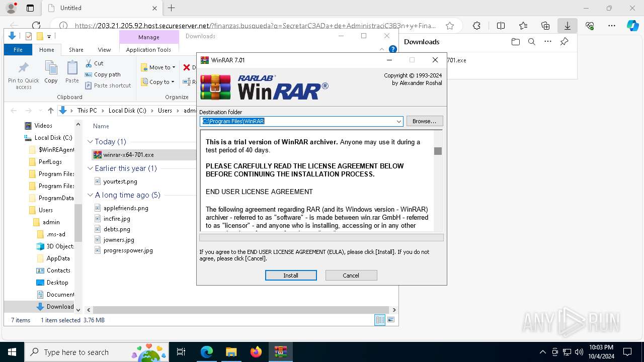The width and height of the screenshot is (644, 362).
Task: Open Edge extensions puzzle icon
Action: (476, 26)
